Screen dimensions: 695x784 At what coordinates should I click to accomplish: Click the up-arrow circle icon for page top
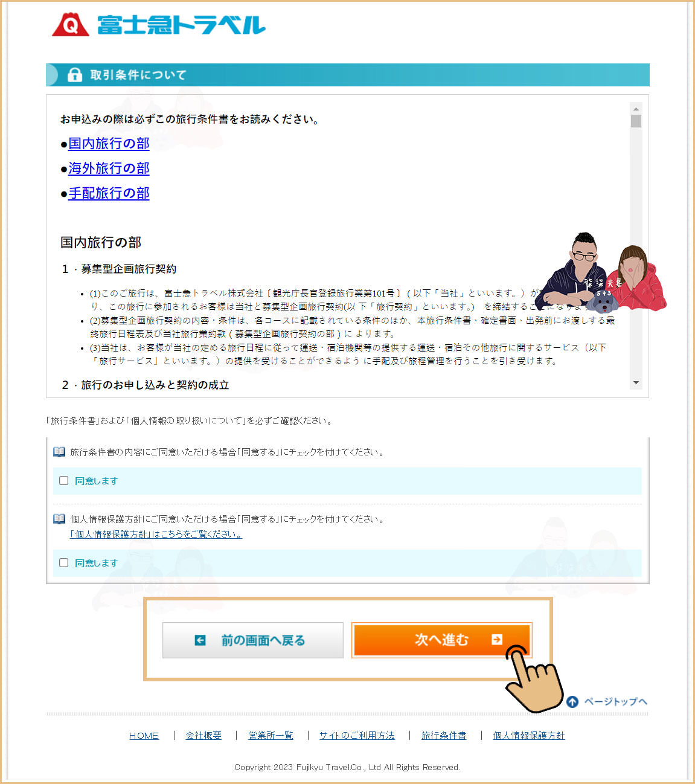pyautogui.click(x=572, y=701)
